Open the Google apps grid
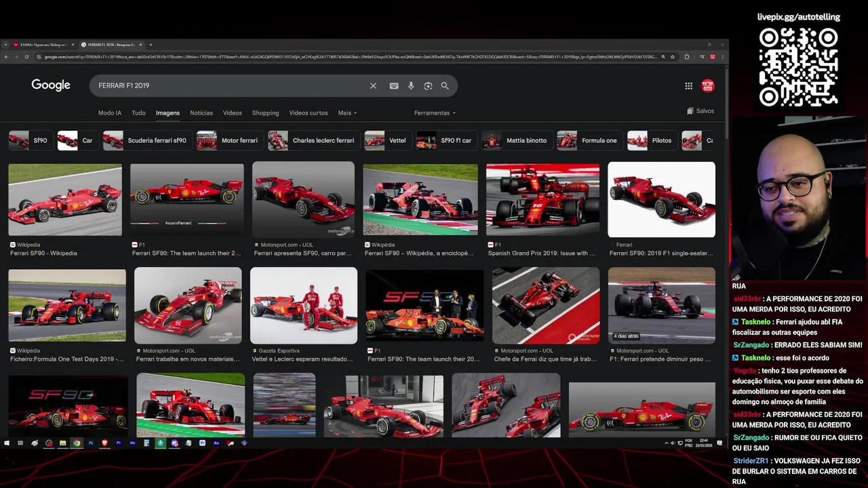This screenshot has width=868, height=488. pos(688,85)
